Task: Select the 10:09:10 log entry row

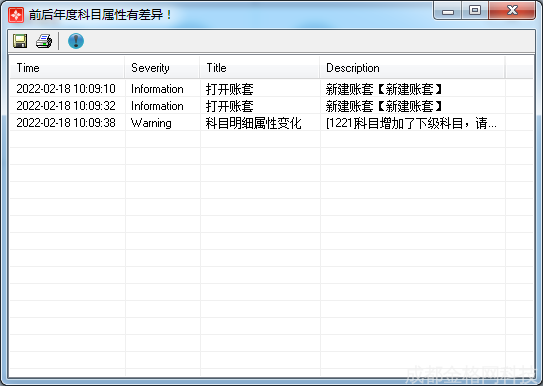Action: point(271,89)
